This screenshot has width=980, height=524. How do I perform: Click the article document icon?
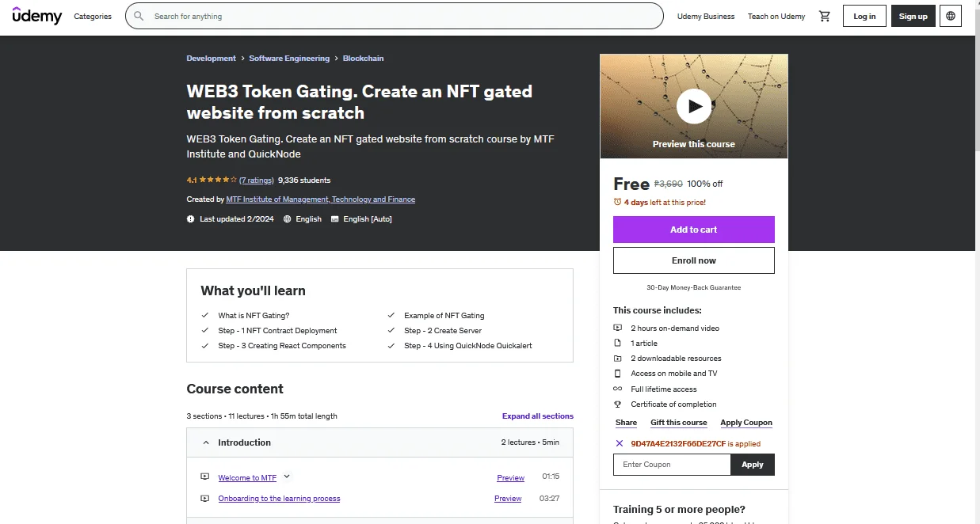(x=618, y=343)
